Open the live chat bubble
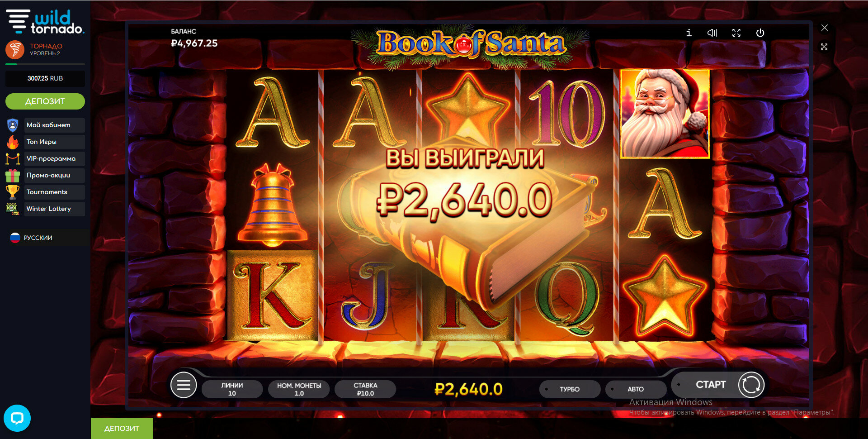This screenshot has width=868, height=439. 17,418
